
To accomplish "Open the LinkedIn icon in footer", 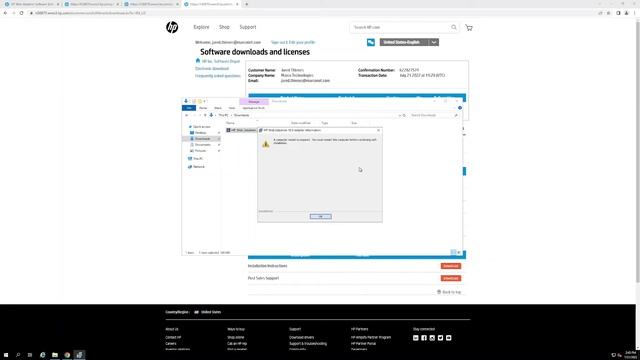I will pos(416,338).
